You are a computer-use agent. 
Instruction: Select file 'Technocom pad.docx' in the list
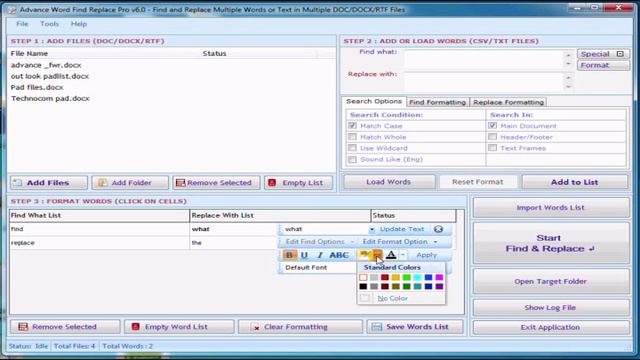[x=50, y=98]
